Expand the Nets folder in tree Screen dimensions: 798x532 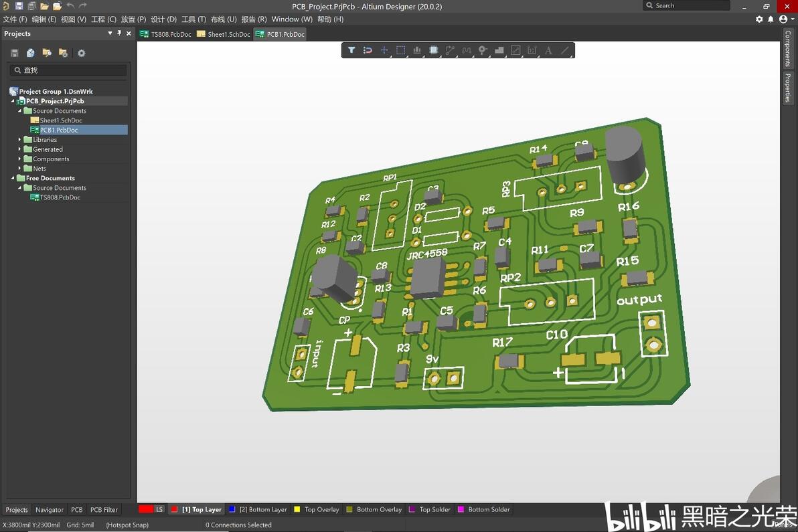click(20, 169)
